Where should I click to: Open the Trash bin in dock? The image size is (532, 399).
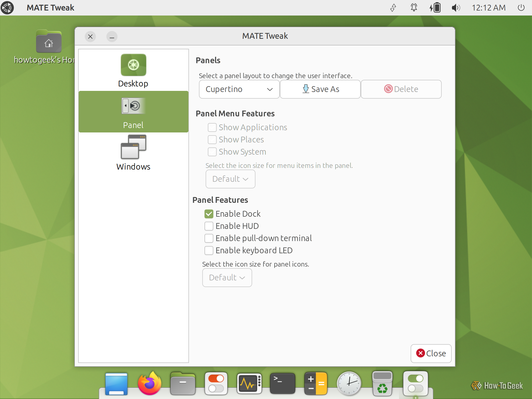click(x=382, y=383)
